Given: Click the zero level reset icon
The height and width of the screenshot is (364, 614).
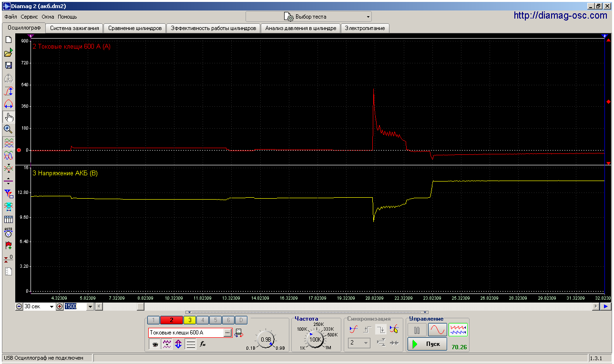Looking at the screenshot, I should (9, 258).
